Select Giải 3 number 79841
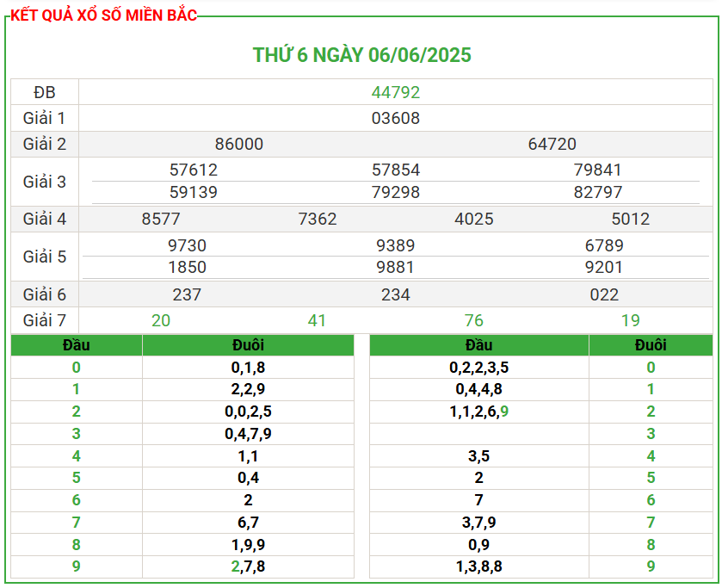Image resolution: width=722 pixels, height=588 pixels. coord(598,170)
